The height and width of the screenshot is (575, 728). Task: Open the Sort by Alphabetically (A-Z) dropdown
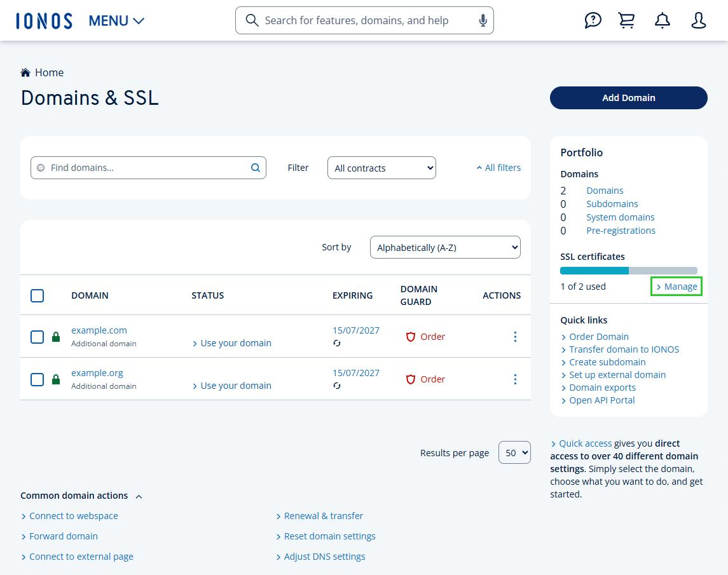[445, 247]
